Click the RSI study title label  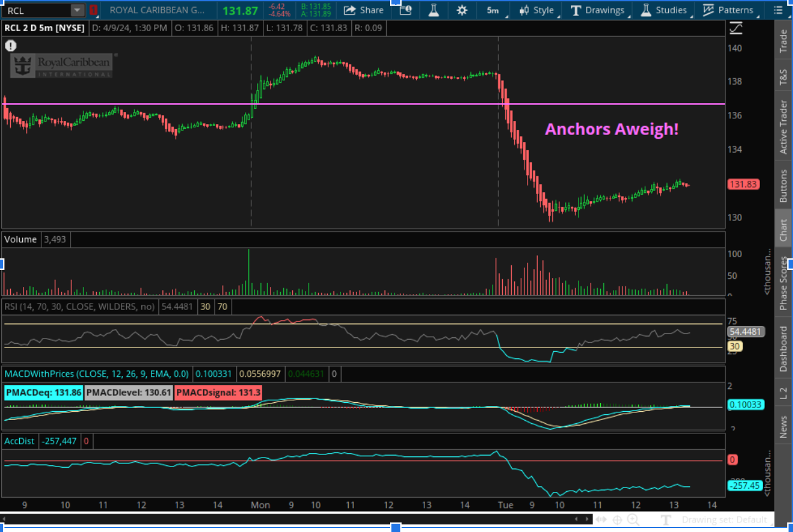pyautogui.click(x=80, y=307)
